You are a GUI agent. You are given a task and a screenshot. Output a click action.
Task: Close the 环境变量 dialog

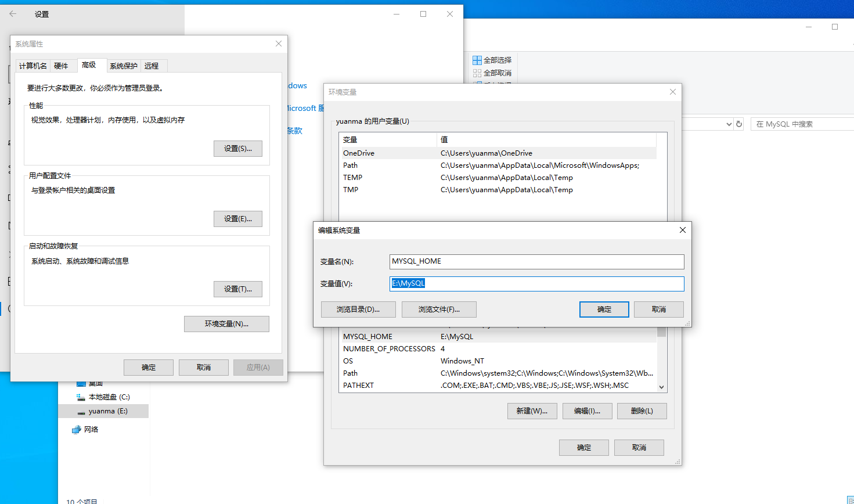[x=673, y=92]
